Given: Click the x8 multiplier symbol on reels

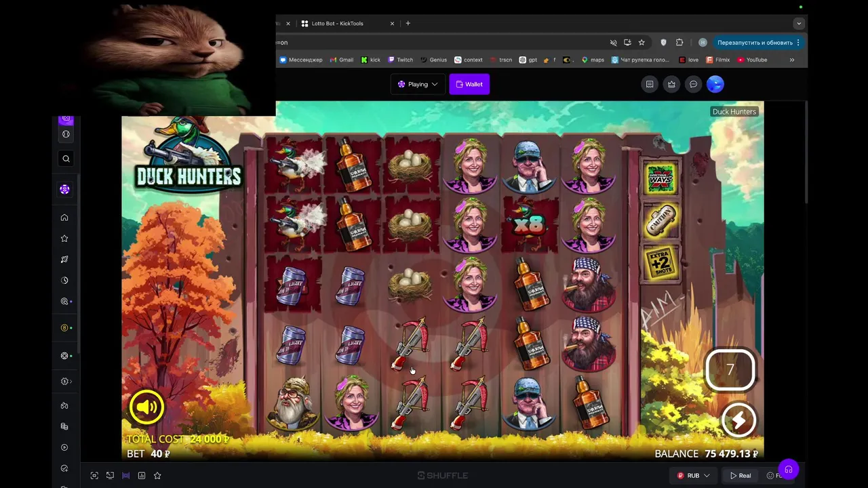Looking at the screenshot, I should click(x=528, y=226).
